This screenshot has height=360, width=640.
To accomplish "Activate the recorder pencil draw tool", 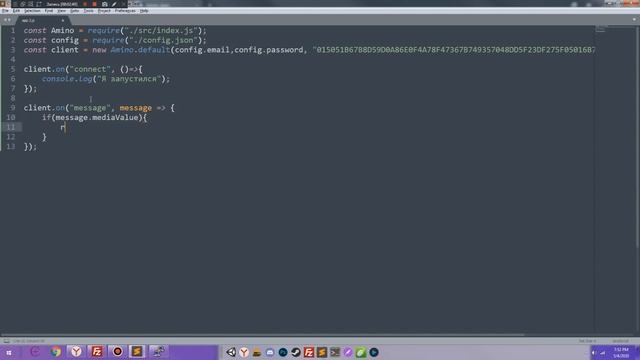I will [x=114, y=4].
